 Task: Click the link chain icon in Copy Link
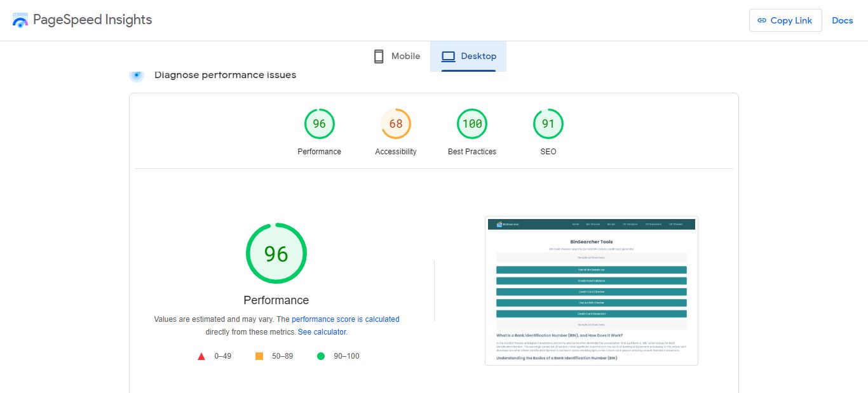click(x=762, y=20)
